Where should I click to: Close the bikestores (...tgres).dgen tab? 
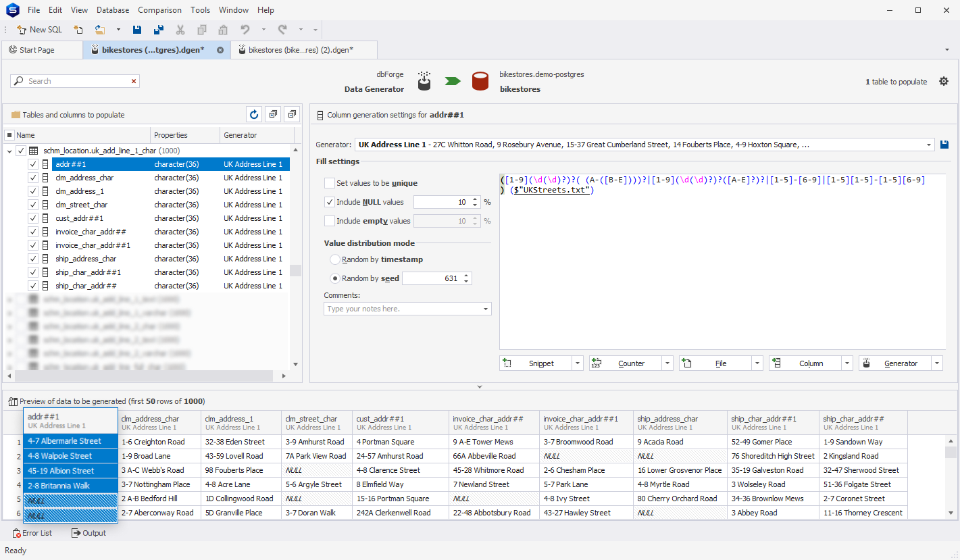(x=220, y=50)
